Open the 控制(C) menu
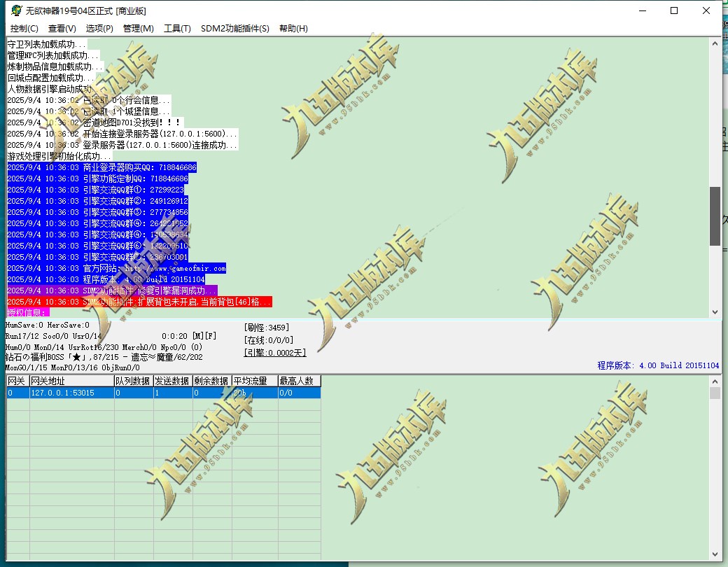 click(x=24, y=28)
